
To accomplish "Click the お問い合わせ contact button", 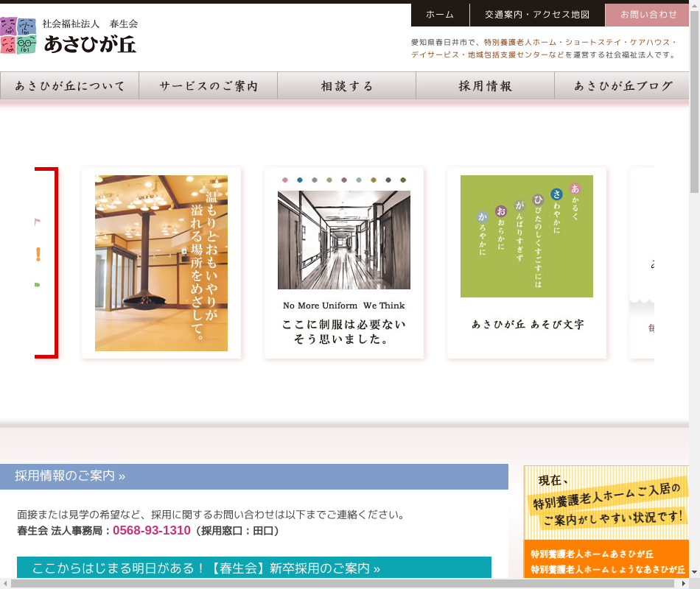I will tap(648, 15).
